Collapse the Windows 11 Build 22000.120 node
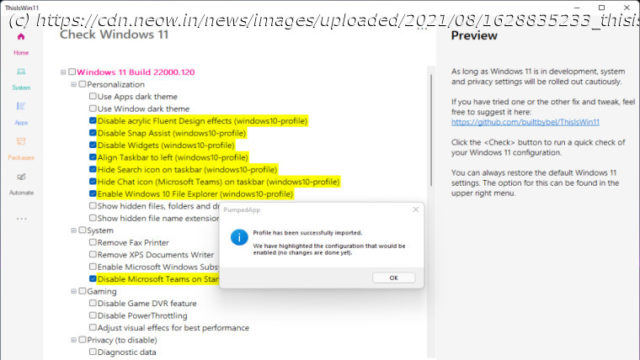This screenshot has width=640, height=360. (63, 72)
